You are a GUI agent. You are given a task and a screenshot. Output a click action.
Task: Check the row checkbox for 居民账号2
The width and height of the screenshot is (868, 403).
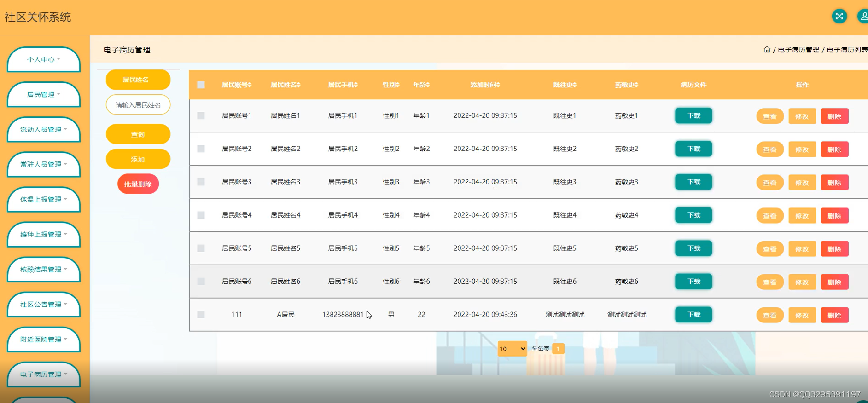201,149
